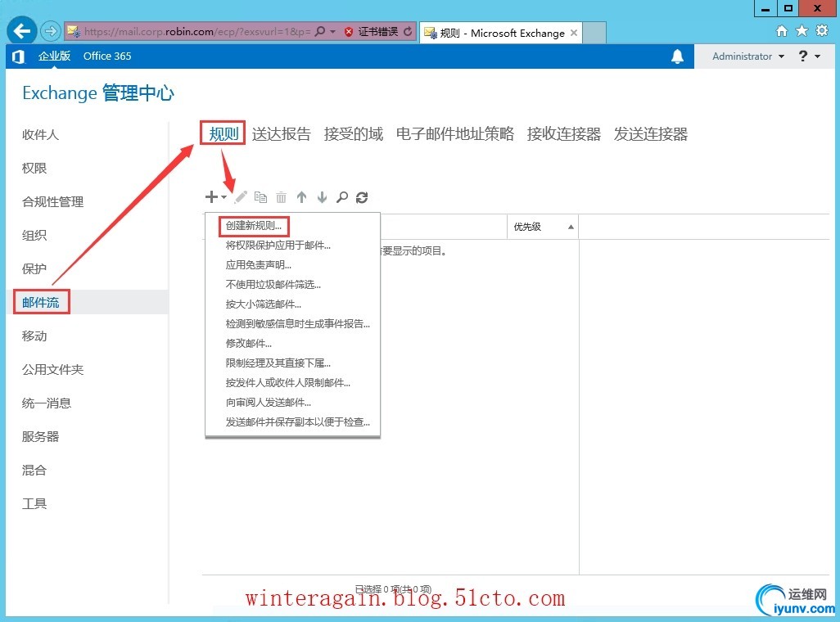
Task: Click the address bar search magnifier icon
Action: pos(320,32)
